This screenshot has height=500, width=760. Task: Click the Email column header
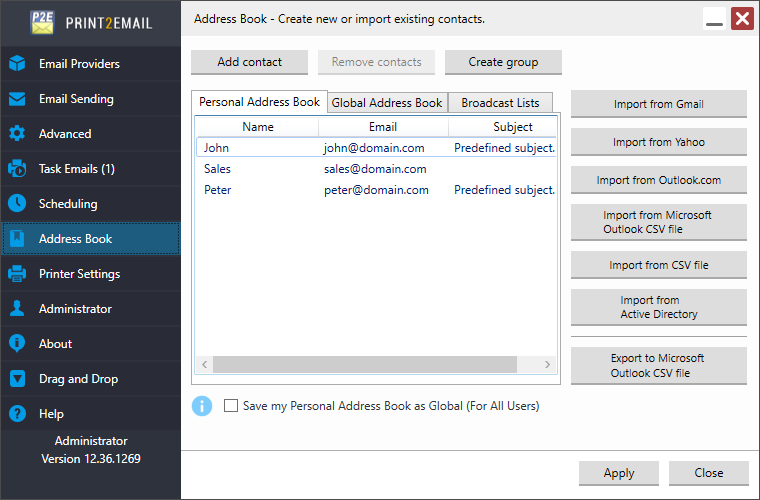383,127
